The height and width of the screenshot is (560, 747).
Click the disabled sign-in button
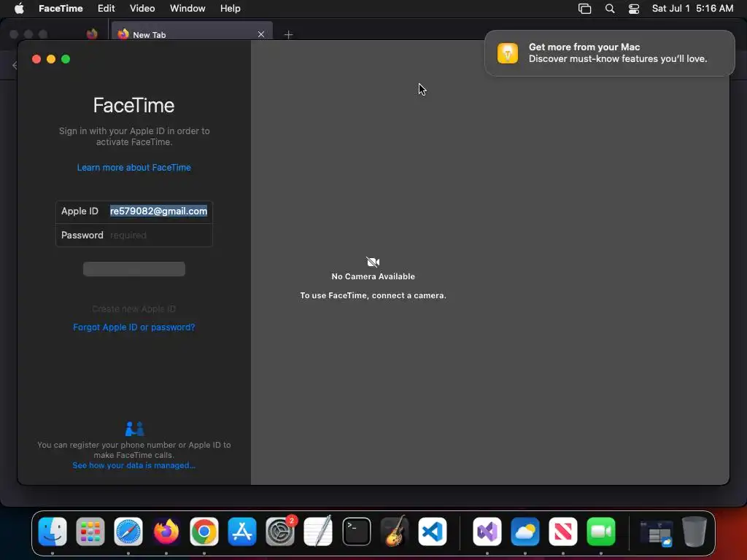click(x=134, y=269)
